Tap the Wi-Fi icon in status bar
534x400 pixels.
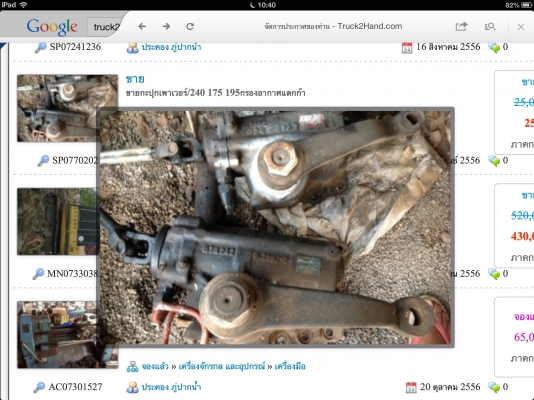(x=23, y=5)
